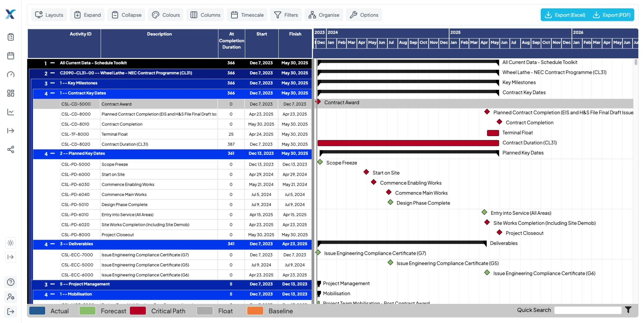Image resolution: width=644 pixels, height=323 pixels.
Task: Click Expand in the toolbar
Action: click(87, 15)
